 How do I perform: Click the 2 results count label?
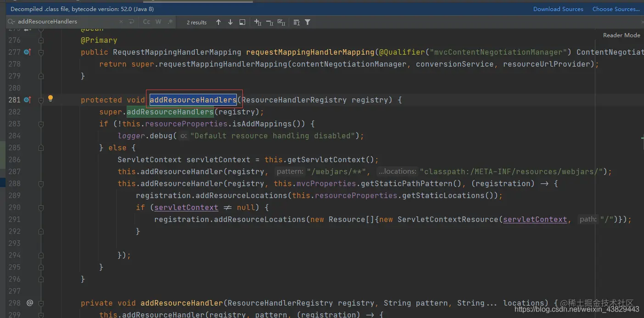click(196, 22)
